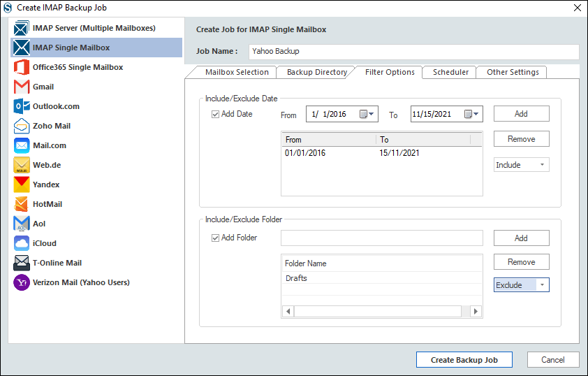Select the Filter Options tab

click(390, 72)
